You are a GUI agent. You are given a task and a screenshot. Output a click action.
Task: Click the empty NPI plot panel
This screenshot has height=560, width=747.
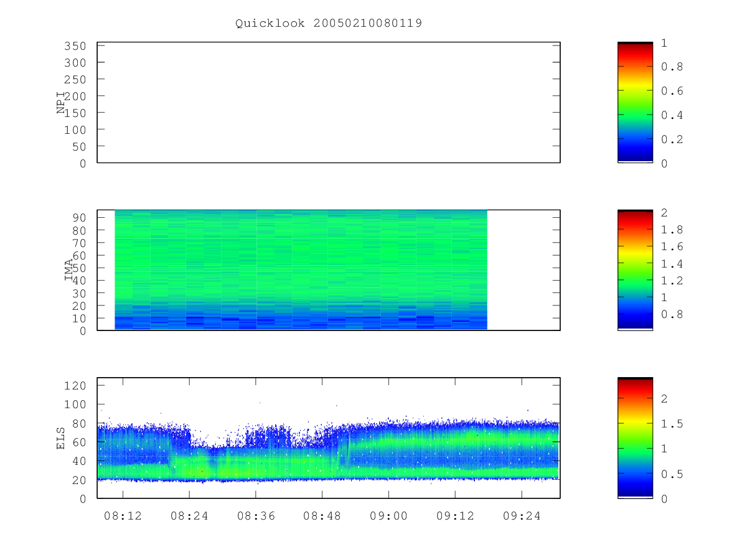point(329,103)
